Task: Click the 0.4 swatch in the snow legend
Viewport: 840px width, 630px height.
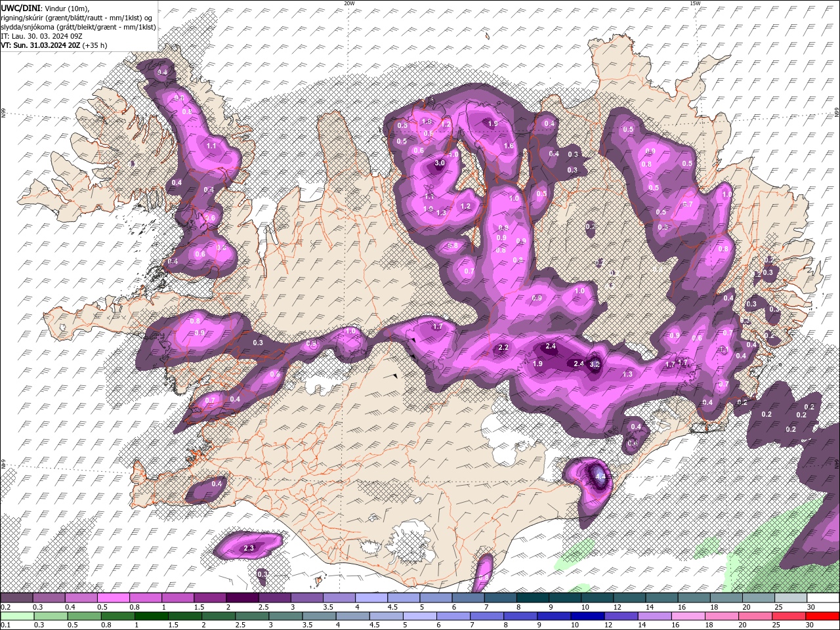Action: [81, 598]
